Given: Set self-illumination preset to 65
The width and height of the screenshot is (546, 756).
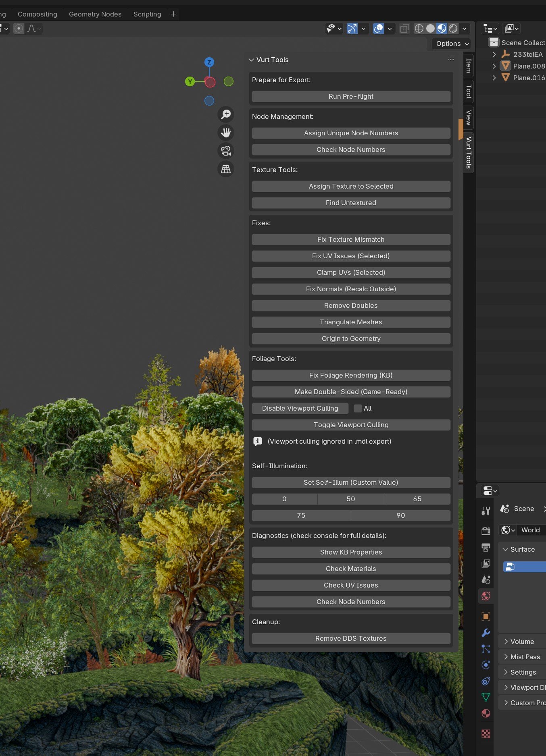Looking at the screenshot, I should point(417,499).
